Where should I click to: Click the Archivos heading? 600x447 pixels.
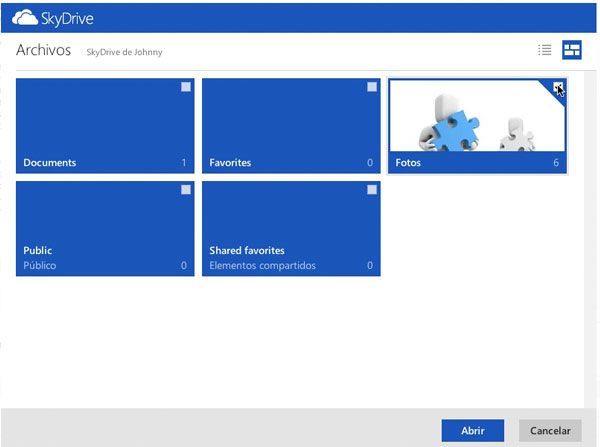pos(43,50)
